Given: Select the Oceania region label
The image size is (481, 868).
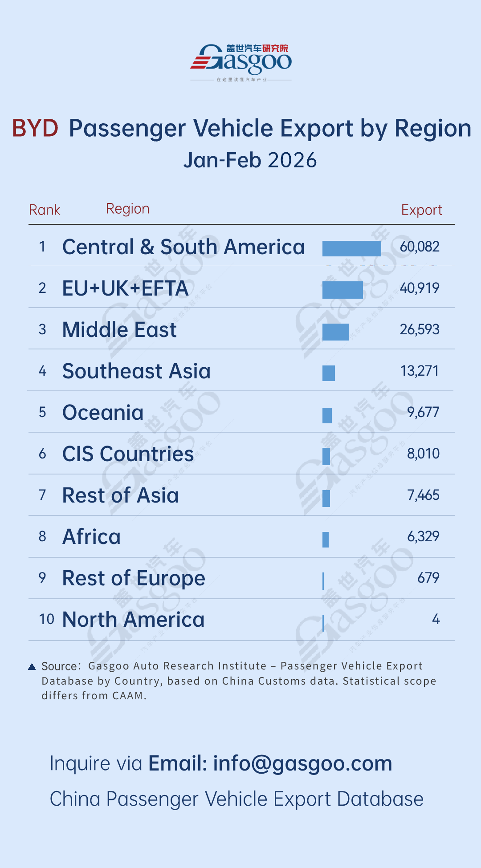Looking at the screenshot, I should tap(103, 413).
